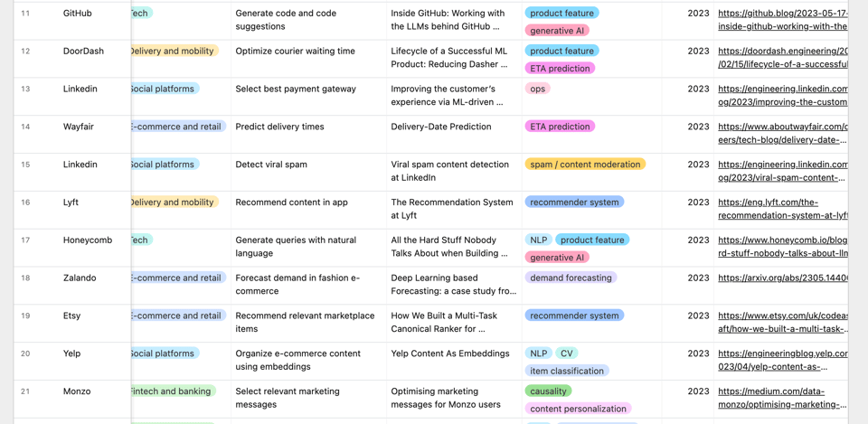
Task: Click the causality tag in Monzo row
Action: click(548, 391)
